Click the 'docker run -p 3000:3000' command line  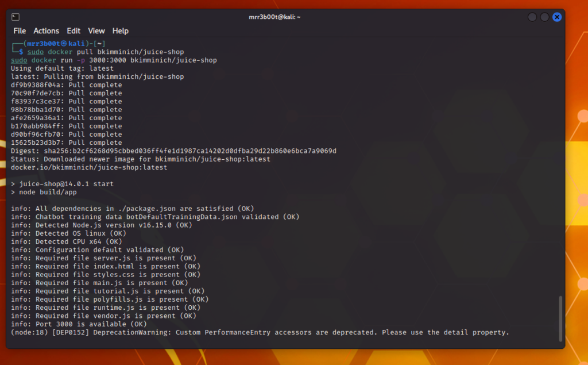[x=114, y=60]
